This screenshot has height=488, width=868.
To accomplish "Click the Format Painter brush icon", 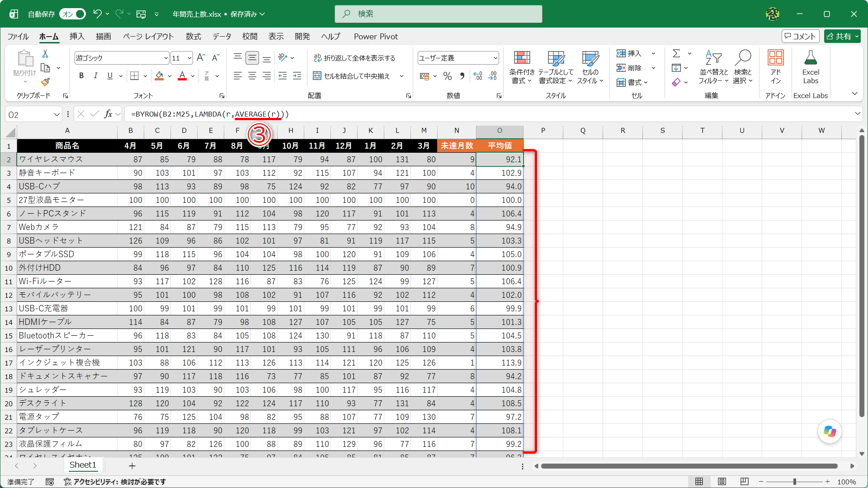I will tap(45, 82).
